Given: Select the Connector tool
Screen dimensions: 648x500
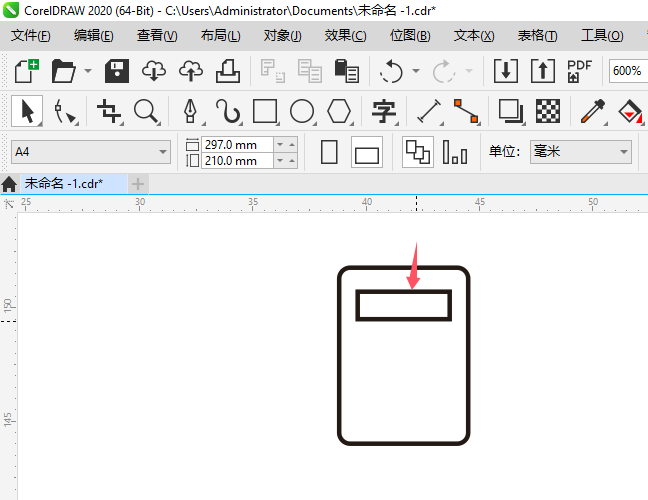Looking at the screenshot, I should 466,111.
